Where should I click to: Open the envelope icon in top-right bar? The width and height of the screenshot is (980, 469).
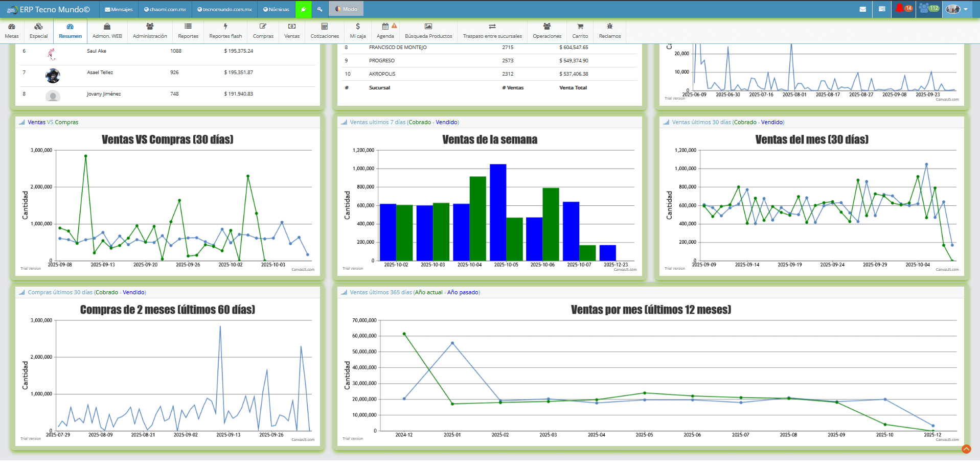[x=863, y=9]
